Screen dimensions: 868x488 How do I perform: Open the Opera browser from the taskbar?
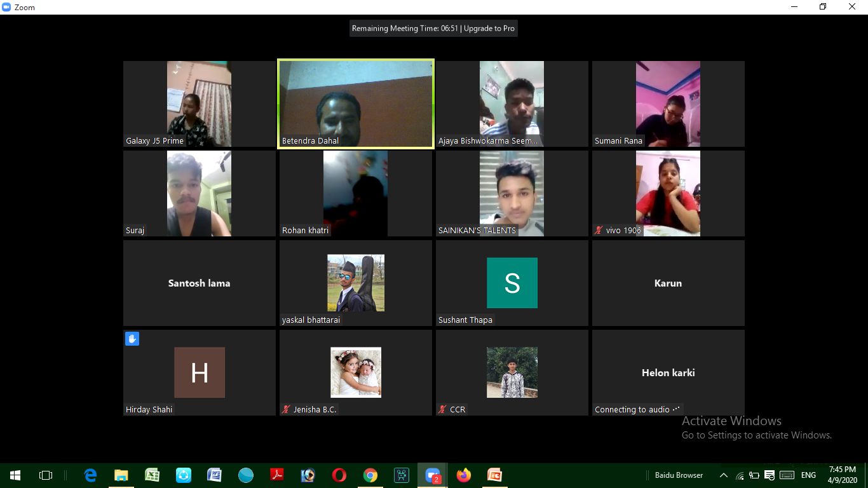tap(339, 475)
